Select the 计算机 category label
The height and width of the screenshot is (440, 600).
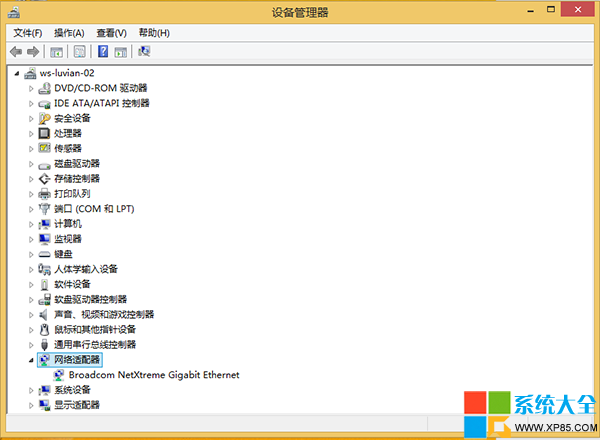coord(68,224)
